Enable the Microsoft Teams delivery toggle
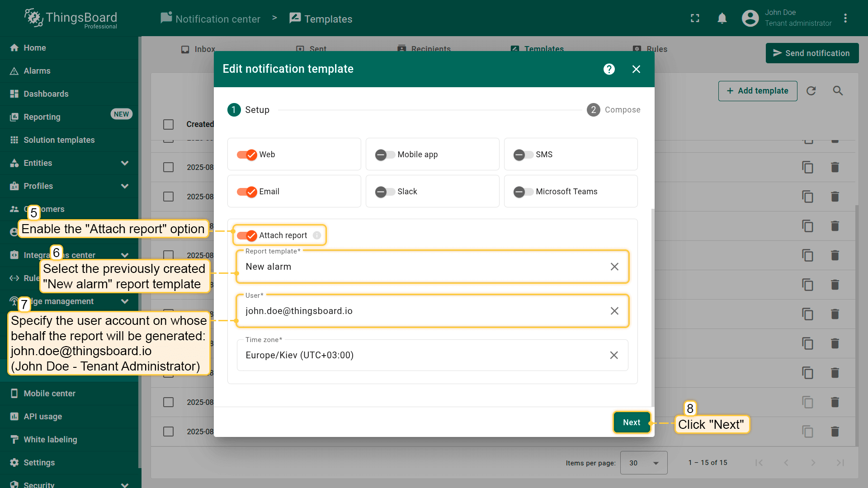Screen dimensions: 868x488 point(524,192)
